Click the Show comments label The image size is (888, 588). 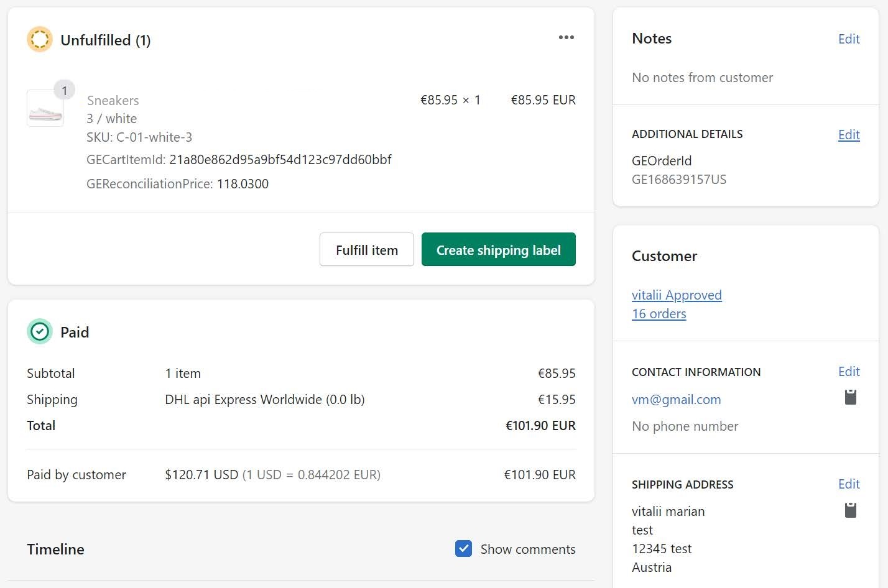(x=527, y=549)
